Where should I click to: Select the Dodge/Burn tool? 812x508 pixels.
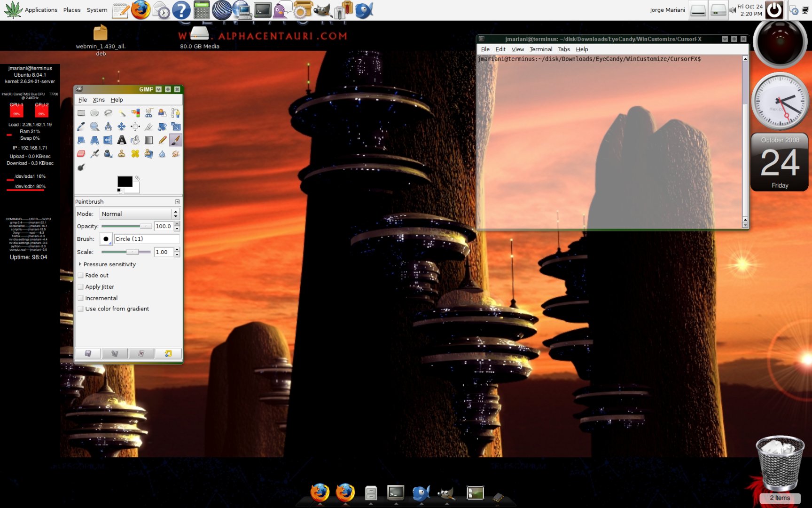[x=81, y=167]
